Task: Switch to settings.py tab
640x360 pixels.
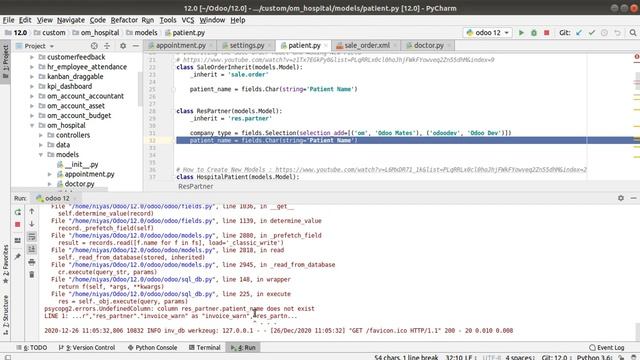Action: [x=246, y=45]
